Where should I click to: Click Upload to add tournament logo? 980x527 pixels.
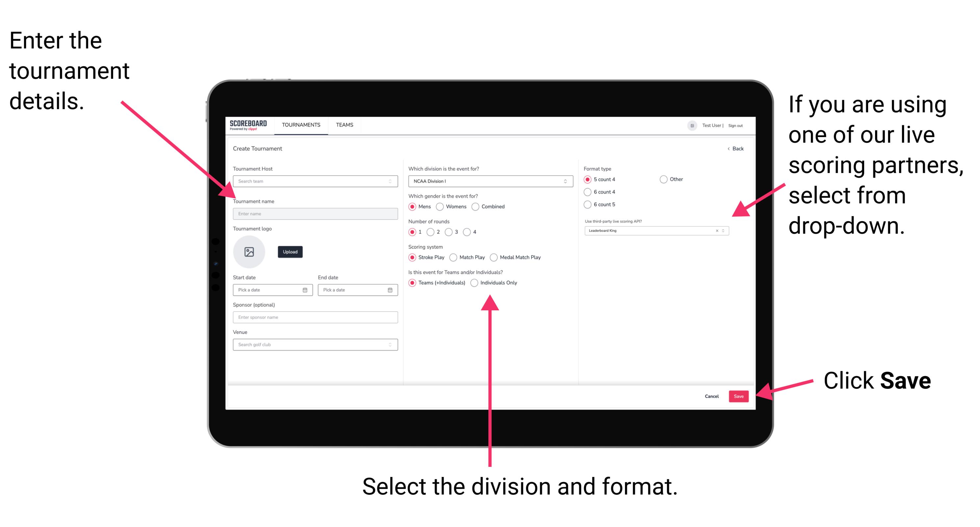[x=290, y=252]
